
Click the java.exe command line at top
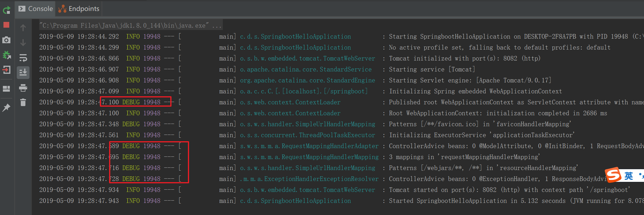pyautogui.click(x=130, y=26)
